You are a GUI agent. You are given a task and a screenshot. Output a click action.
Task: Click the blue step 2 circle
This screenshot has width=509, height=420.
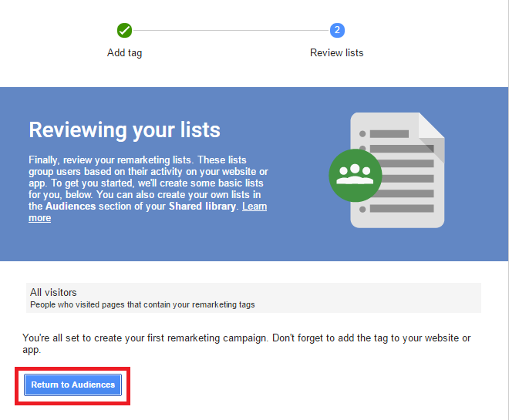click(x=336, y=31)
